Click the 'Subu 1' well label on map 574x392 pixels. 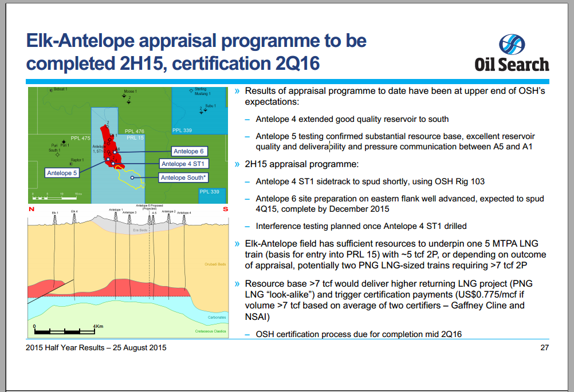click(210, 106)
